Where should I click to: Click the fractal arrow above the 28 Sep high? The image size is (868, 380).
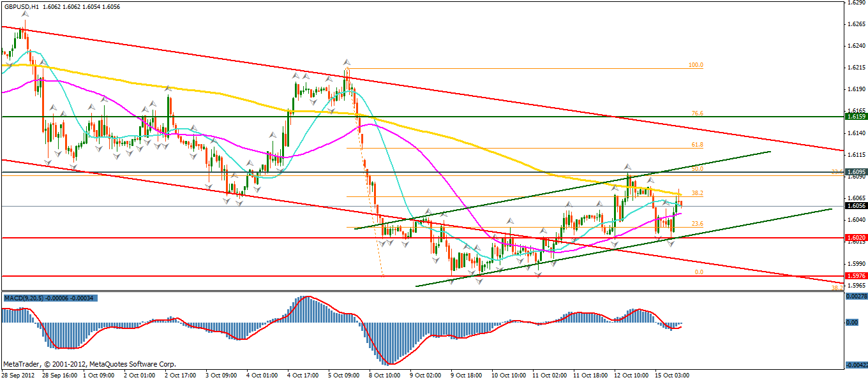tap(24, 13)
